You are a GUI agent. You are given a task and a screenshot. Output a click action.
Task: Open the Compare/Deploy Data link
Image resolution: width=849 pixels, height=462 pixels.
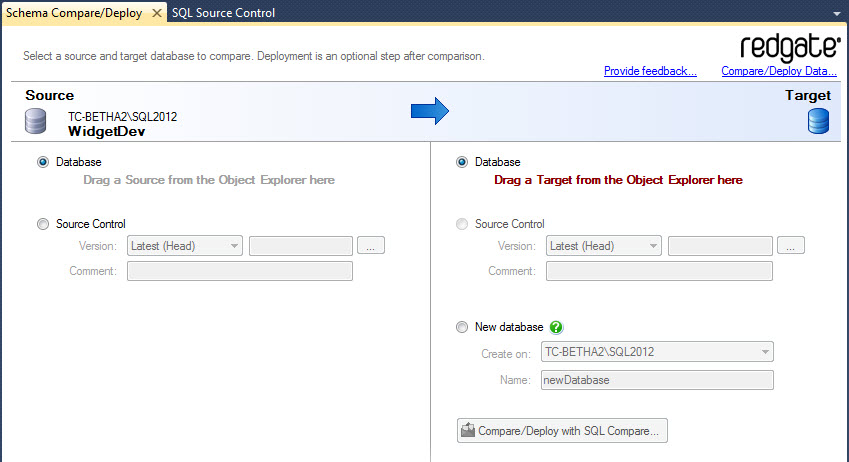(779, 71)
